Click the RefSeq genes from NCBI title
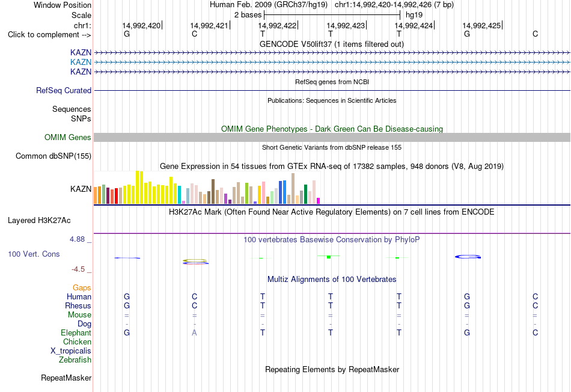Image resolution: width=571 pixels, height=392 pixels. tap(332, 82)
